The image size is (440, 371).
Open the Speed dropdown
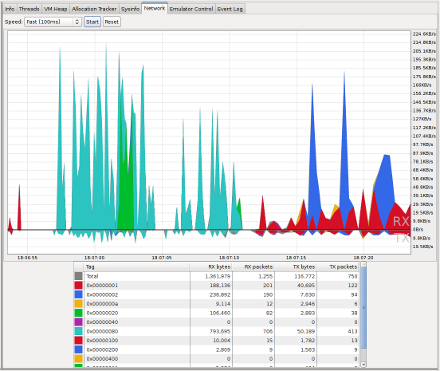pos(53,22)
